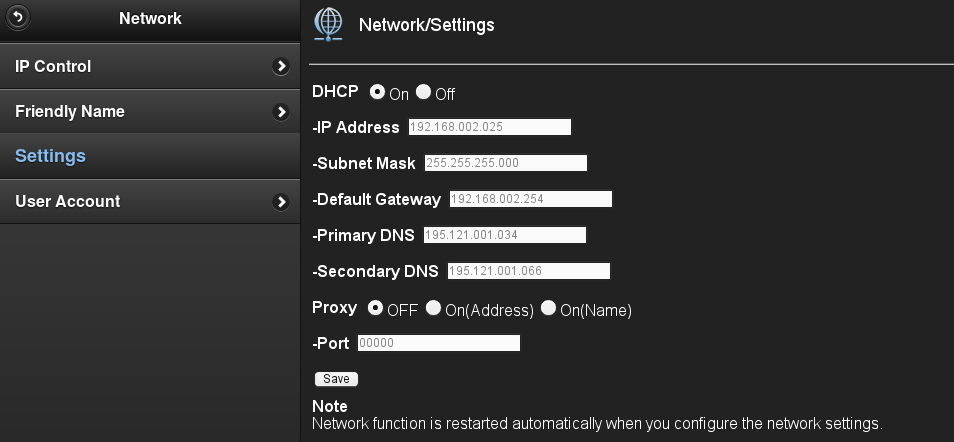The image size is (954, 442).
Task: Click the IP Address input field
Action: tap(488, 127)
